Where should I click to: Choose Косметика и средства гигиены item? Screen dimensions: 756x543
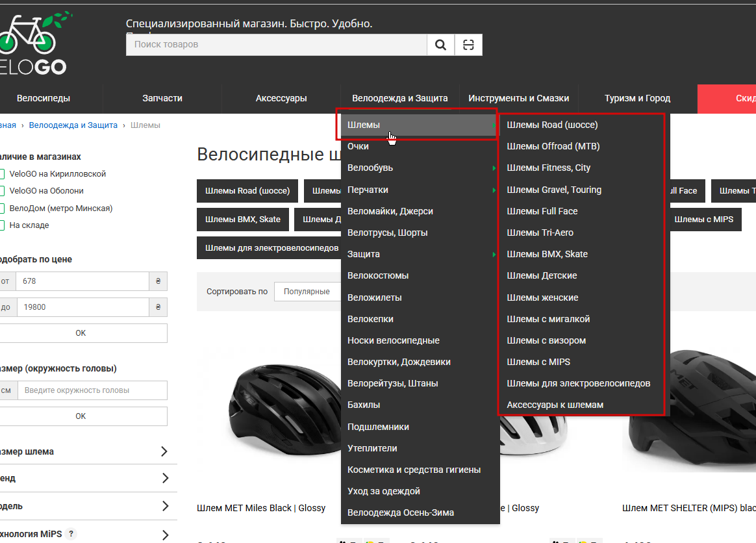[x=420, y=470]
